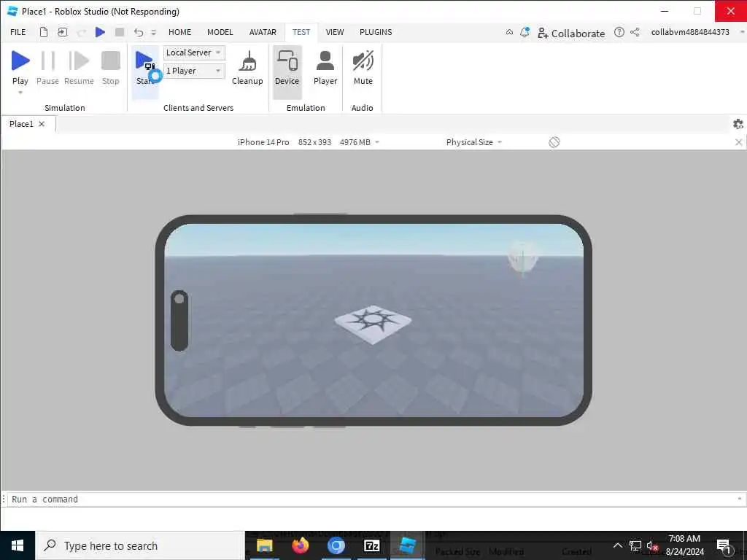Click the quick access Play icon
This screenshot has width=747, height=560.
(100, 32)
